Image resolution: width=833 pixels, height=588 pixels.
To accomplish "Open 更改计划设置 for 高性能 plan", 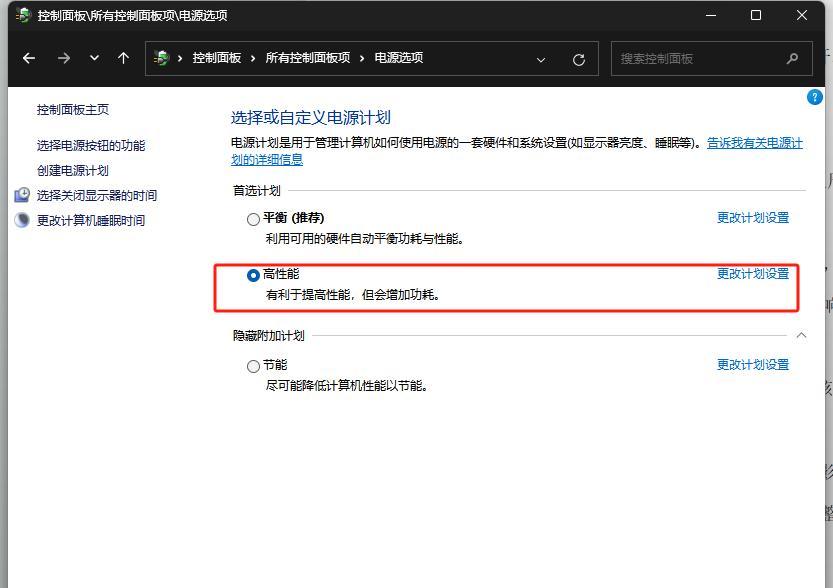I will (752, 274).
